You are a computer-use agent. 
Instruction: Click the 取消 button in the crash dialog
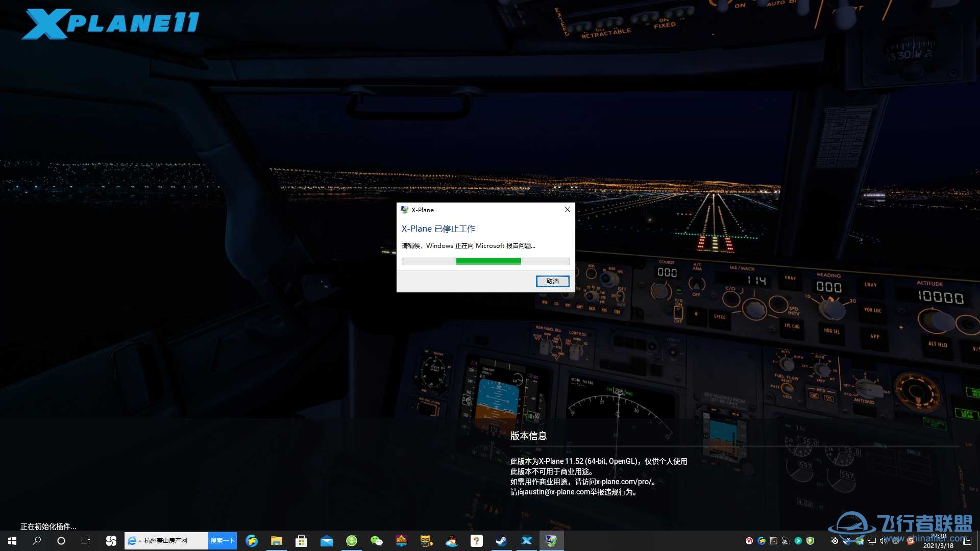coord(552,281)
